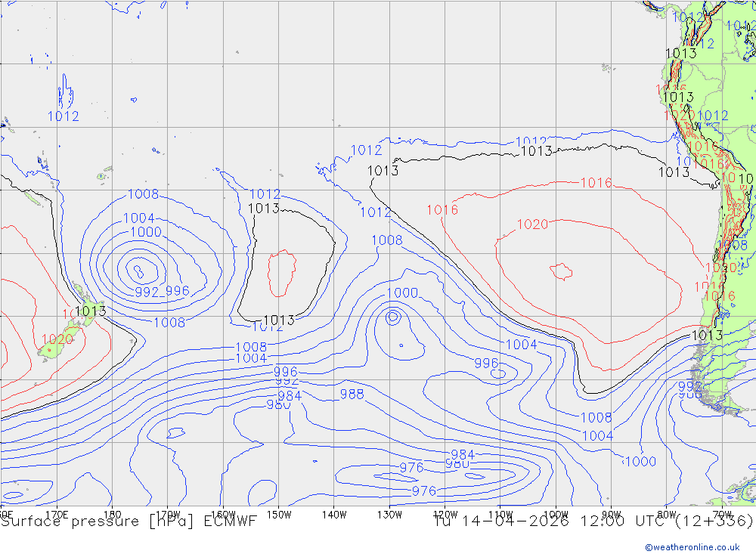The width and height of the screenshot is (756, 554).
Task: Click the lower 976 isobar label
Action: pos(424,491)
